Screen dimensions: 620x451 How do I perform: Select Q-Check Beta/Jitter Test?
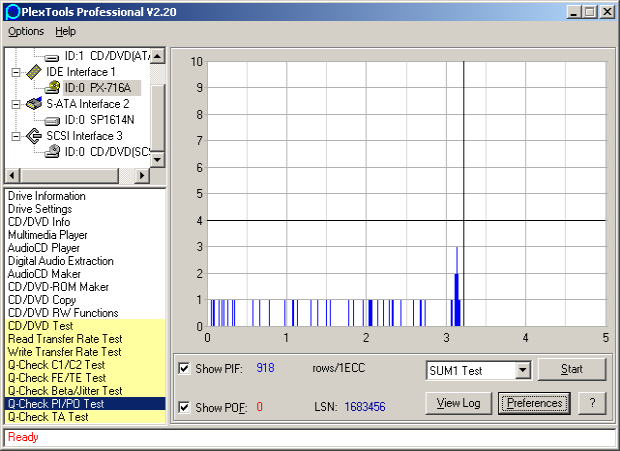coord(85,391)
